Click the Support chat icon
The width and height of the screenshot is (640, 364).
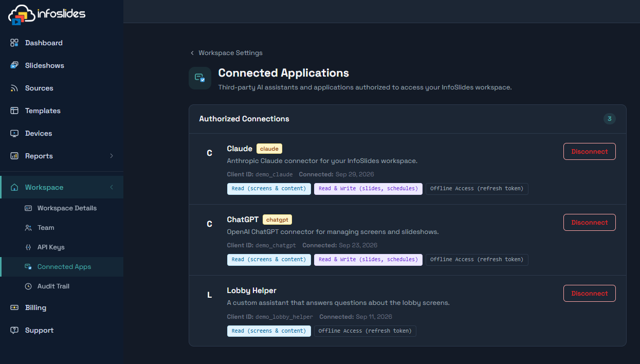pos(14,330)
